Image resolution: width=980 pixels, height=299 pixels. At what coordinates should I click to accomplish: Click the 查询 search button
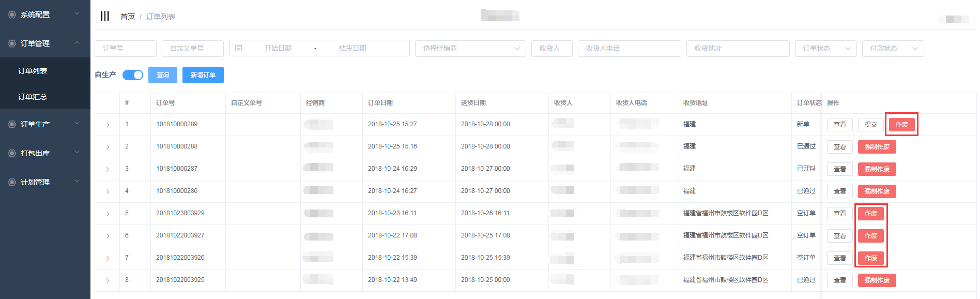tap(163, 75)
